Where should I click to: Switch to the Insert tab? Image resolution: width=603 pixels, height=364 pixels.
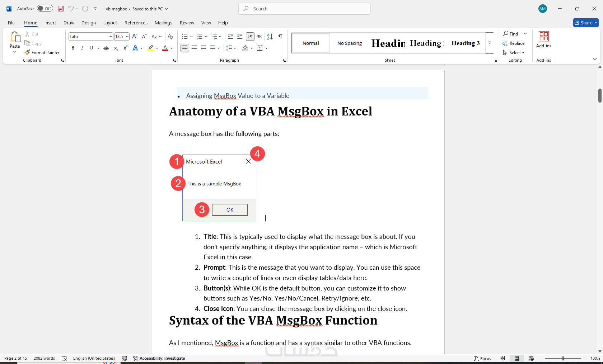(x=50, y=23)
